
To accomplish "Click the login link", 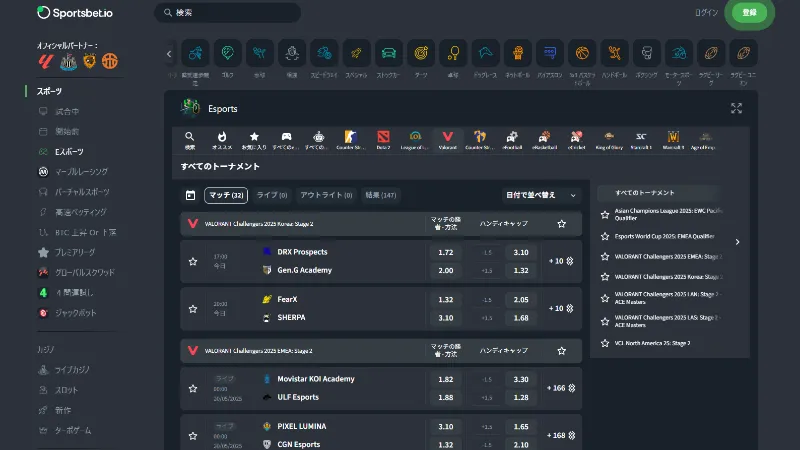I will pos(706,12).
